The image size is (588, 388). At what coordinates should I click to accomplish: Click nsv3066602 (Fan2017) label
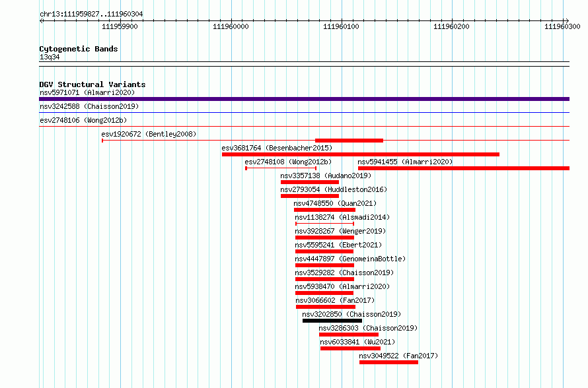pos(335,300)
